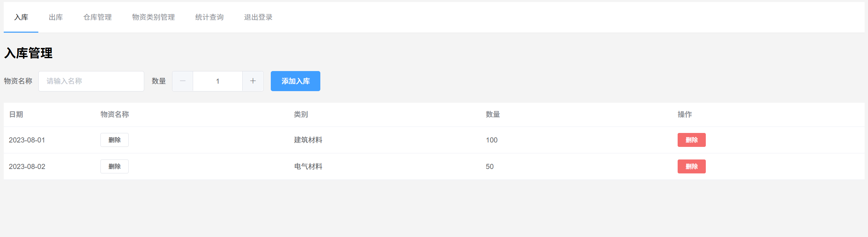This screenshot has height=237, width=868.
Task: Open the 仓库管理 tab
Action: (97, 17)
